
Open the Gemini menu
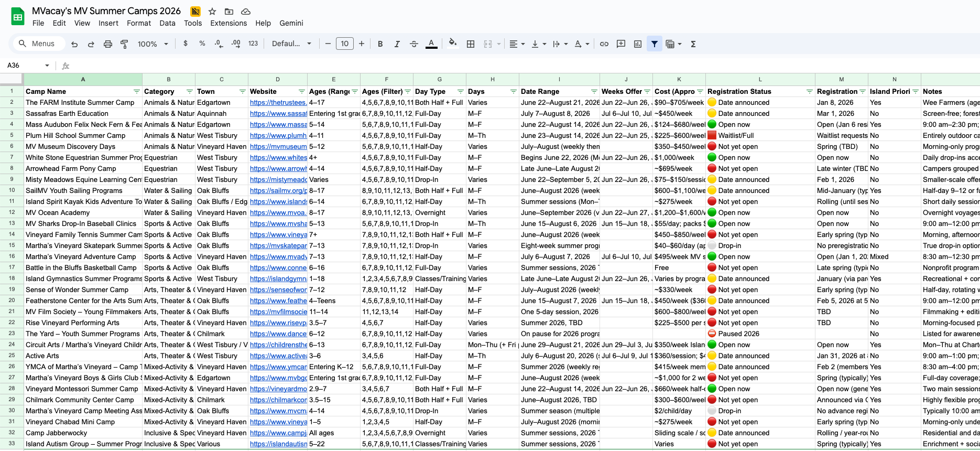(x=291, y=23)
